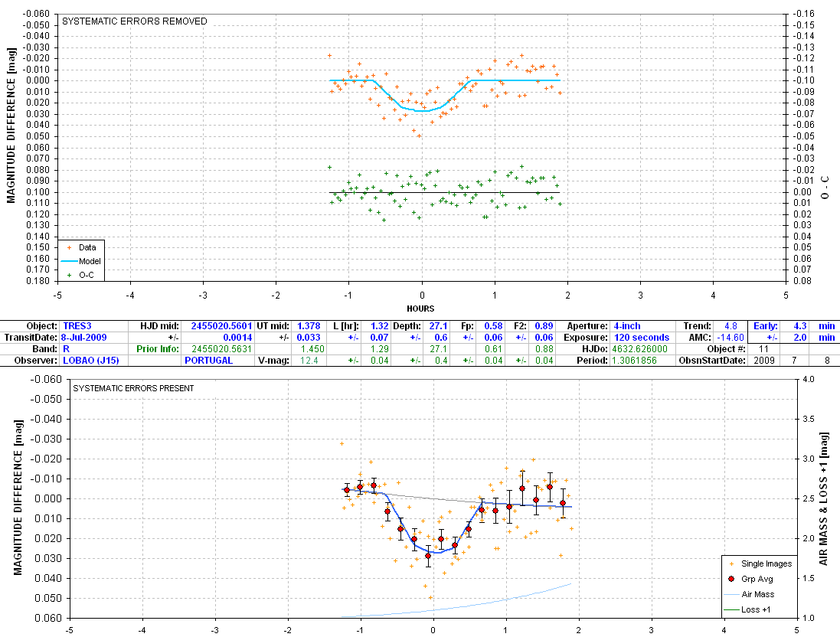
Task: Click the ObsnStartDate year 2009
Action: [x=763, y=361]
